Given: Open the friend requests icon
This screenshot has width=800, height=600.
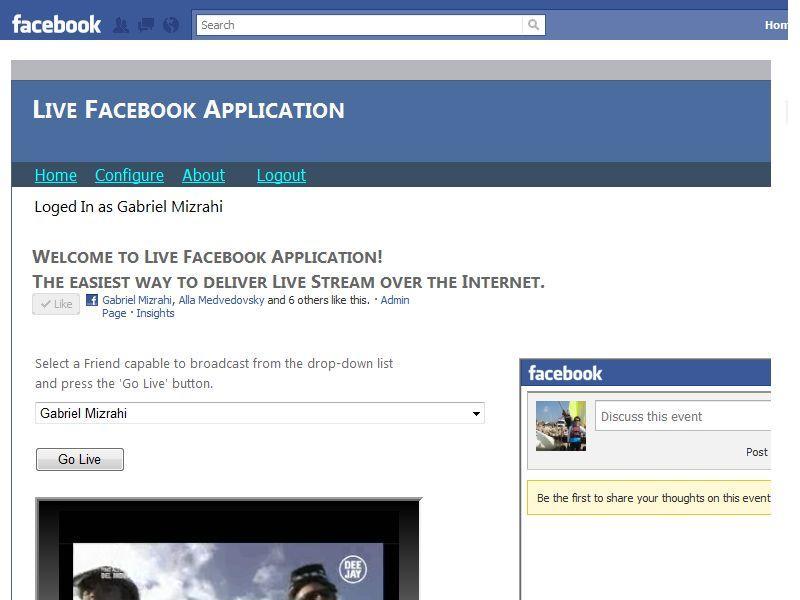Looking at the screenshot, I should (121, 25).
